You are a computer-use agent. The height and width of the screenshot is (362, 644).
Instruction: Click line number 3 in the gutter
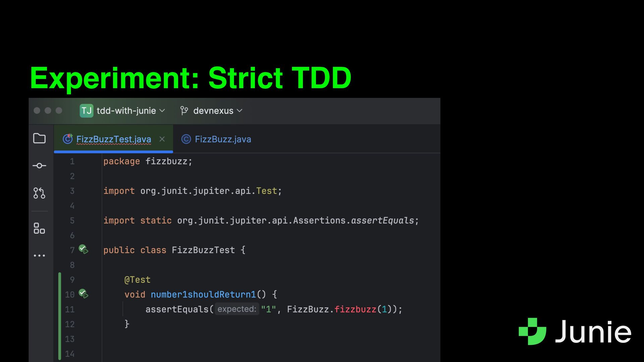(72, 191)
